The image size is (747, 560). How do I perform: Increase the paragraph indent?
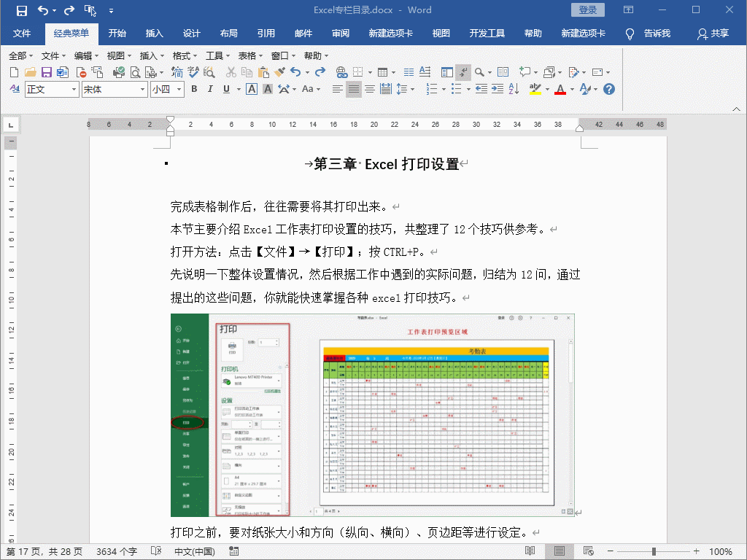(x=498, y=89)
